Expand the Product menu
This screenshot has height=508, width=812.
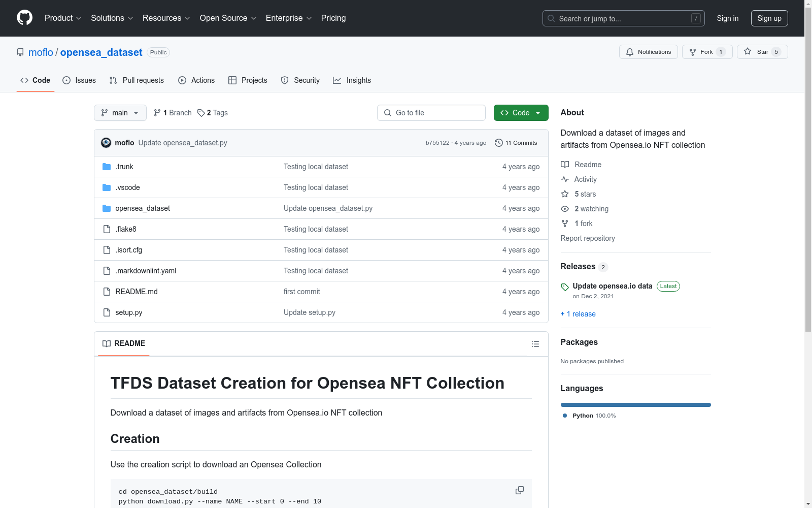(x=63, y=18)
